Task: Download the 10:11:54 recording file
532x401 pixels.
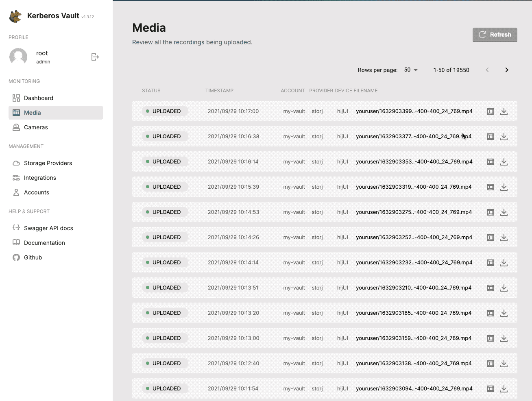Action: coord(504,388)
